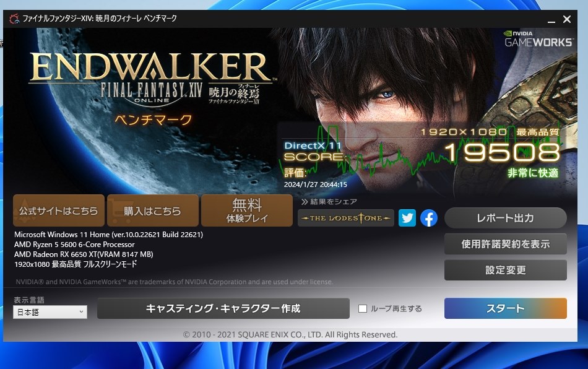
Task: Open the 表示言語 language dropdown
Action: point(50,312)
